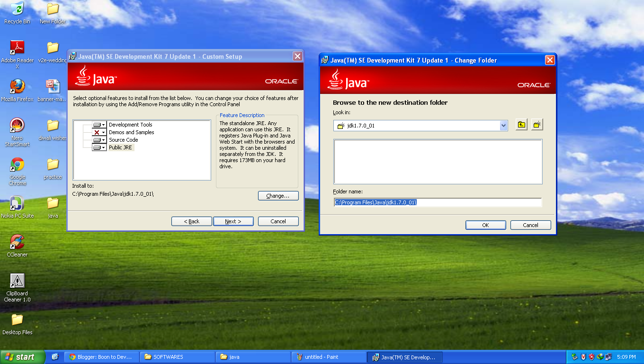Open the Development Tools feature dropdown
Screen dimensions: 644x364
(x=99, y=125)
